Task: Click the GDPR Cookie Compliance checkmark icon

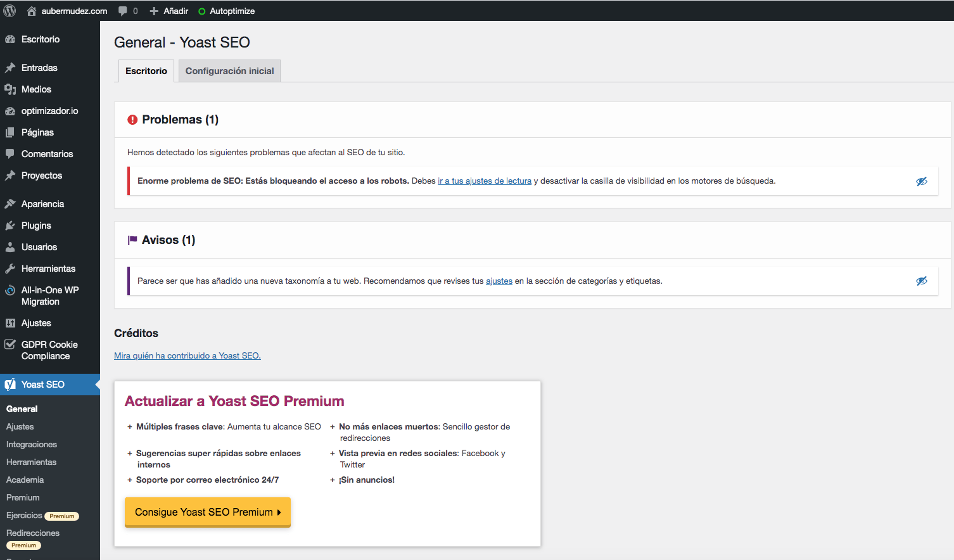Action: [x=10, y=345]
